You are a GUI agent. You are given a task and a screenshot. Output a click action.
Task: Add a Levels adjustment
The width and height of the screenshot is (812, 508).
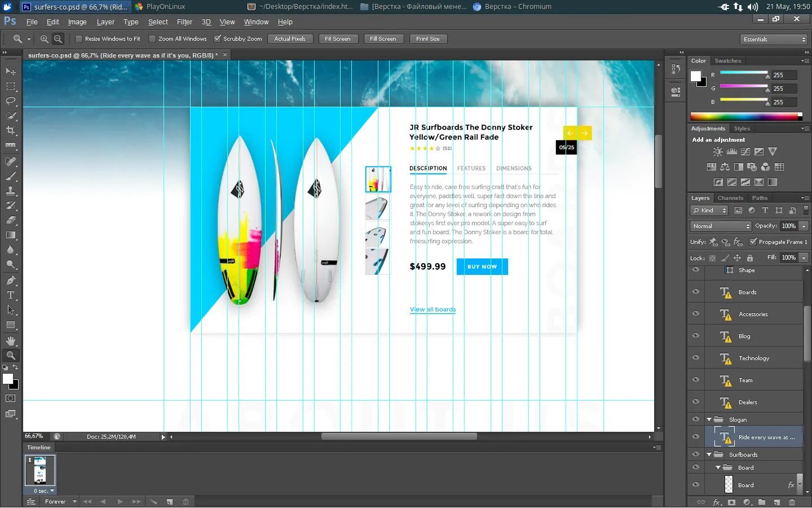pyautogui.click(x=732, y=151)
